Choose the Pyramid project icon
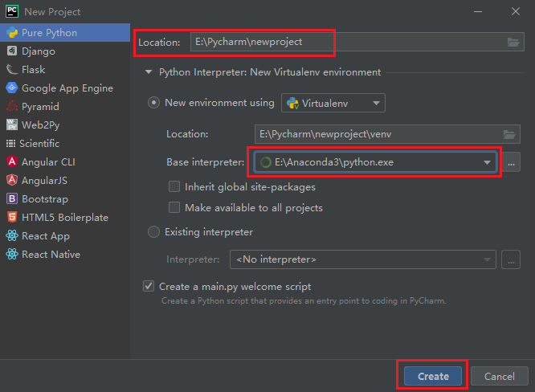Viewport: 535px width, 392px height. click(x=12, y=107)
